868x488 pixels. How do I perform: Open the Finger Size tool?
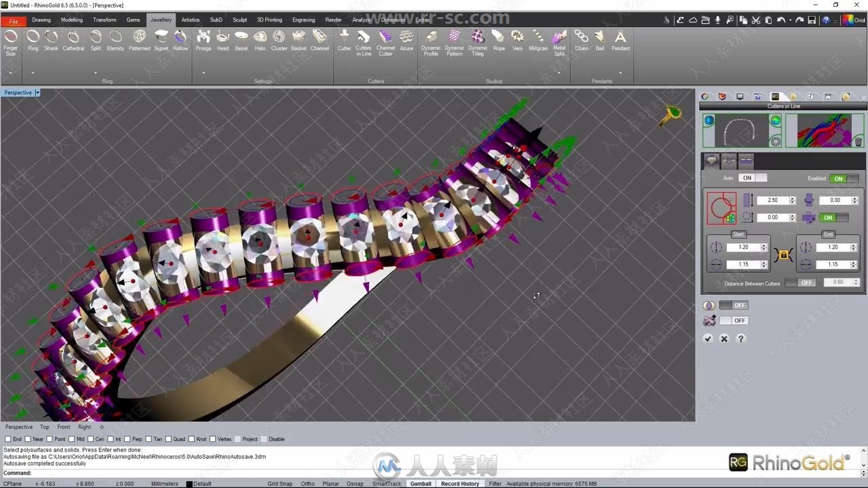click(x=11, y=43)
